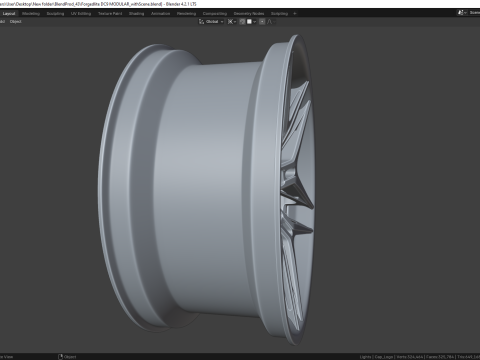Viewport: 480px width, 360px height.
Task: Open the Scripting workspace tab
Action: (279, 14)
